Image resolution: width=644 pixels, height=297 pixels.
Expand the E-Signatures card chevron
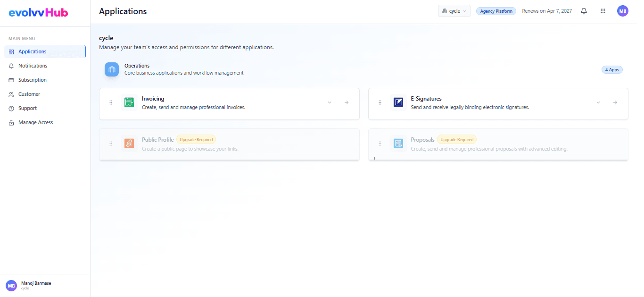(x=598, y=102)
